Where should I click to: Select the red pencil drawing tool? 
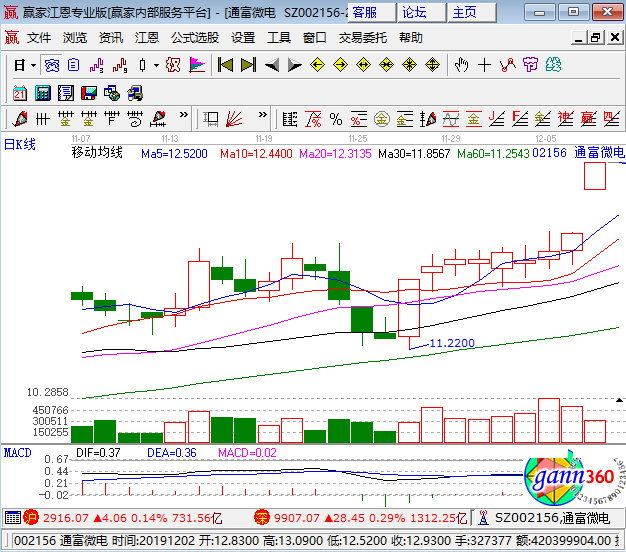pyautogui.click(x=20, y=119)
